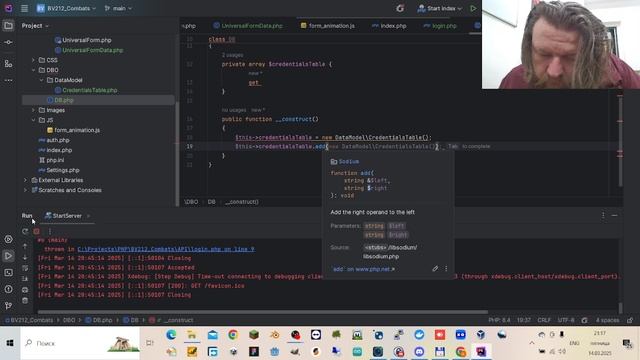This screenshot has height=360, width=640.
Task: Click the PHP: 8.4 status bar entry
Action: click(x=499, y=320)
